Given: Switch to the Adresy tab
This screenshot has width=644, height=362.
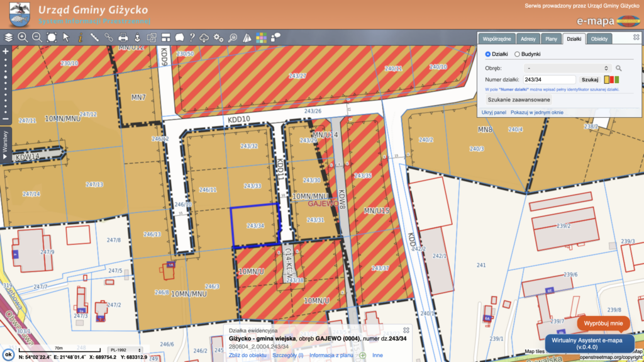Looking at the screenshot, I should tap(528, 38).
